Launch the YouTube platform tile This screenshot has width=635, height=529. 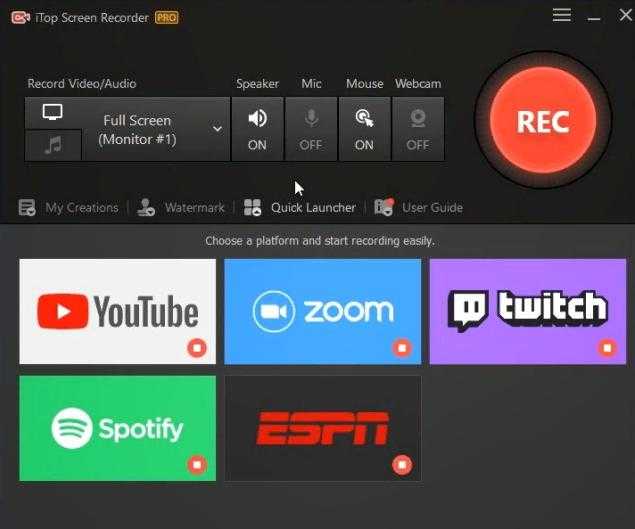(117, 311)
